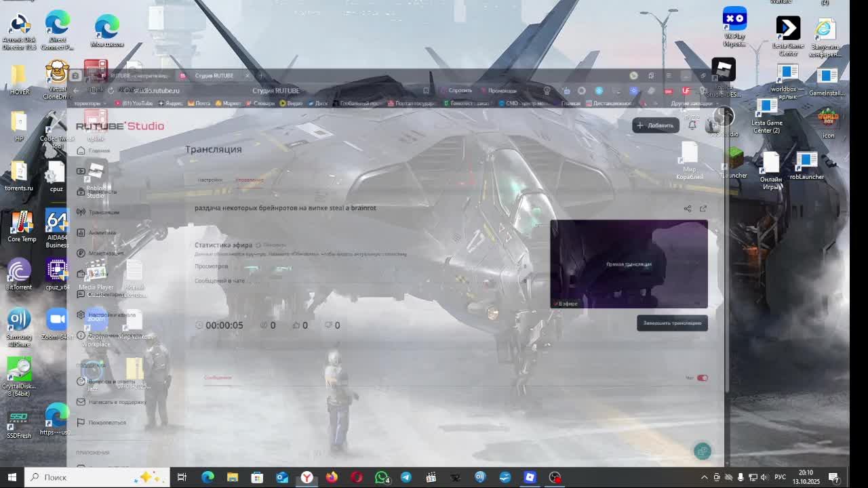Click Пожаловаться in the sidebar
Image resolution: width=868 pixels, height=488 pixels.
coord(102,422)
